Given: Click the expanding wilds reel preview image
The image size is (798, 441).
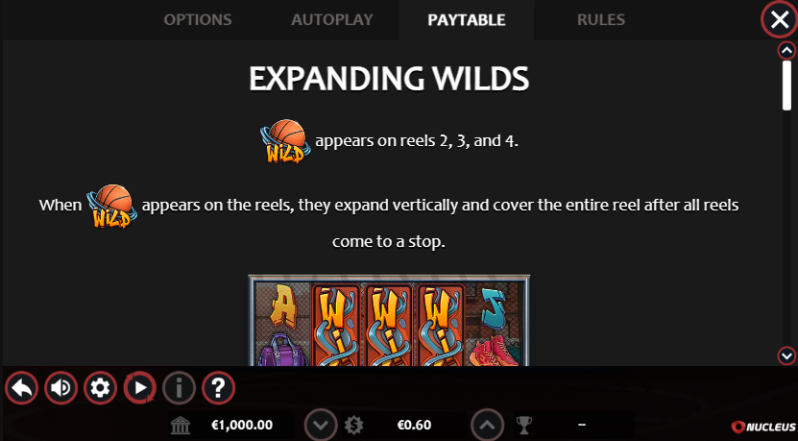Looking at the screenshot, I should click(x=389, y=320).
